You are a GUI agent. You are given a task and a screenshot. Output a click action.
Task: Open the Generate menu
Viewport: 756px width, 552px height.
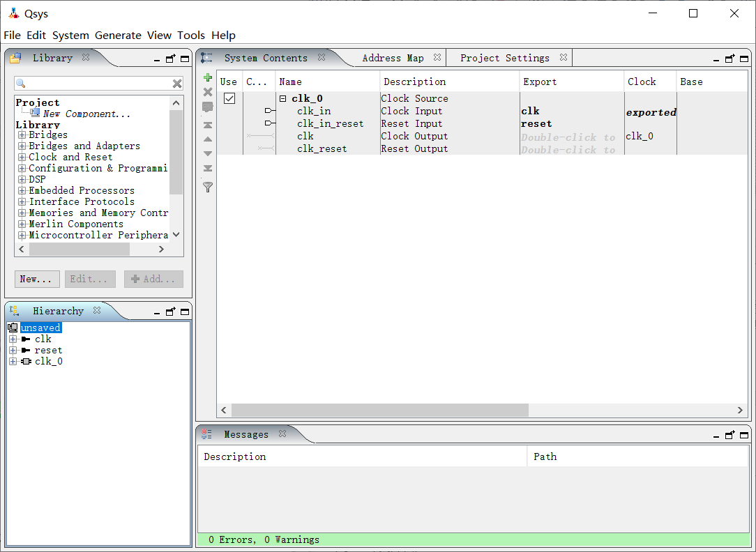click(118, 35)
